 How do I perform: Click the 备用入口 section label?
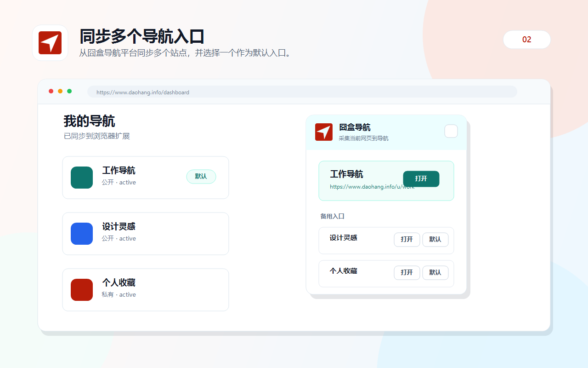pyautogui.click(x=332, y=216)
